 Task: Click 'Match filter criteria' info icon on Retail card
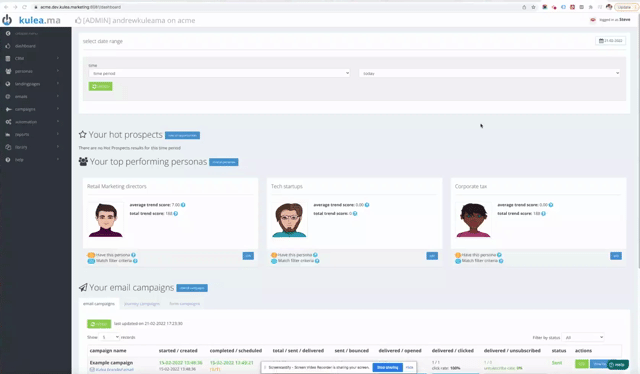coord(135,261)
